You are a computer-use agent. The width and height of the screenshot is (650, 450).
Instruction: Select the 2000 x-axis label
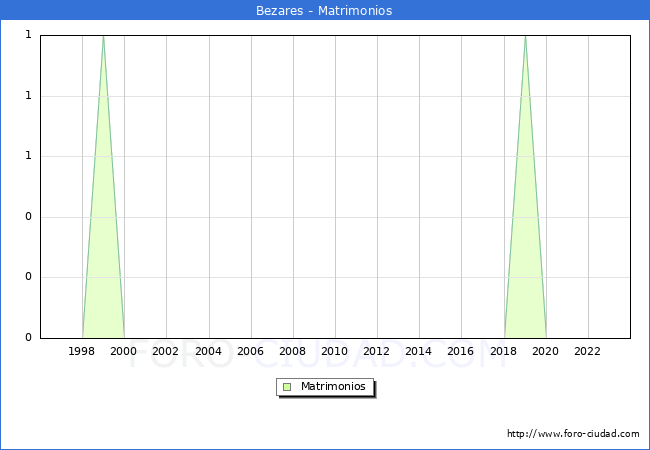(124, 351)
